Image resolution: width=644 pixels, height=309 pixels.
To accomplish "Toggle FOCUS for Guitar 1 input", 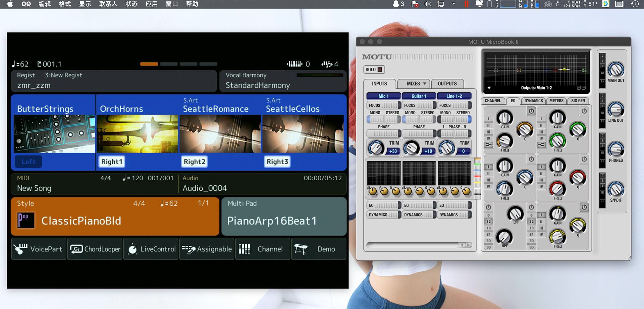I will [x=419, y=105].
